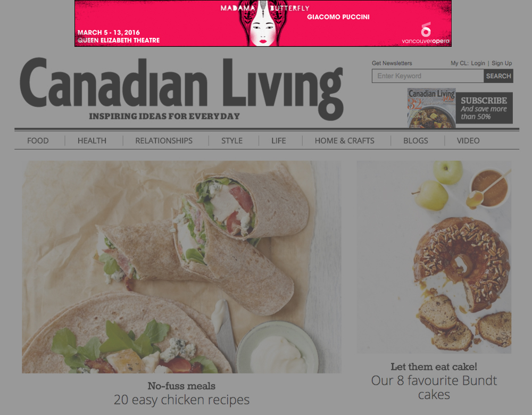The width and height of the screenshot is (532, 415).
Task: Select the STYLE menu item
Action: (x=232, y=140)
